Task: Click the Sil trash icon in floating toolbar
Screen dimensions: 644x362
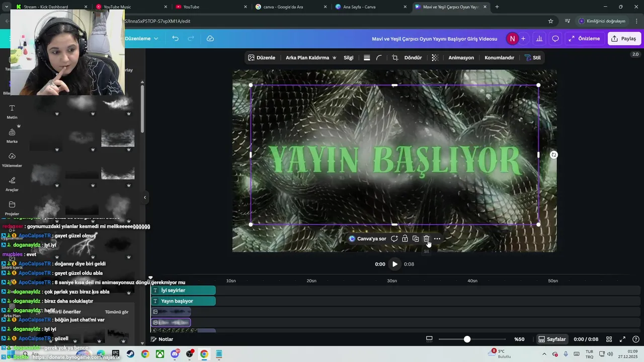Action: pos(426,239)
